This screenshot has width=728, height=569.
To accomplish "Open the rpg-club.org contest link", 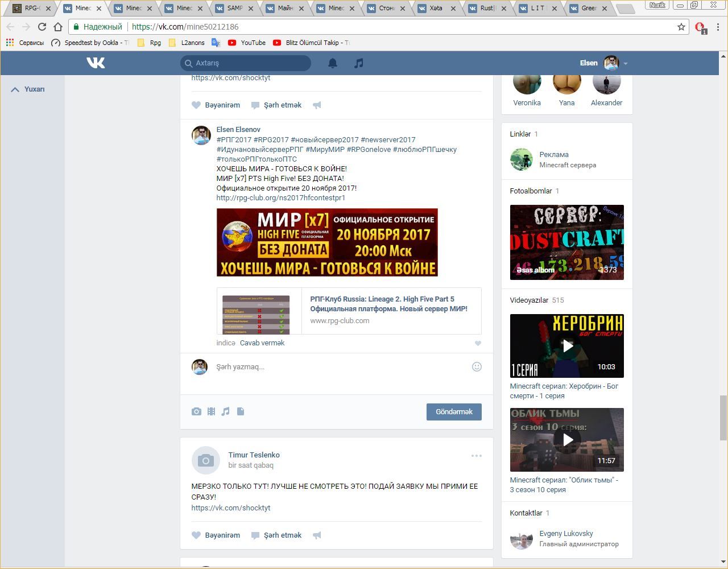I will pyautogui.click(x=281, y=198).
